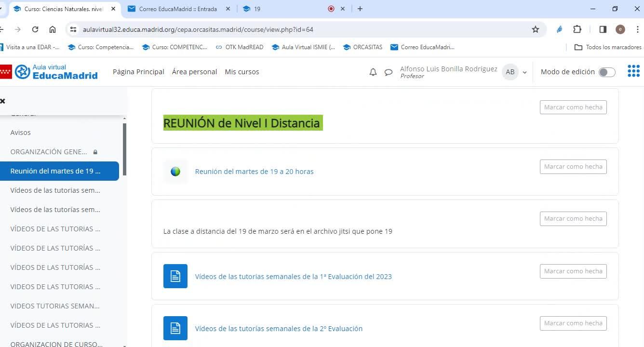Open the blue apps grid menu
Image resolution: width=644 pixels, height=347 pixels.
click(633, 71)
